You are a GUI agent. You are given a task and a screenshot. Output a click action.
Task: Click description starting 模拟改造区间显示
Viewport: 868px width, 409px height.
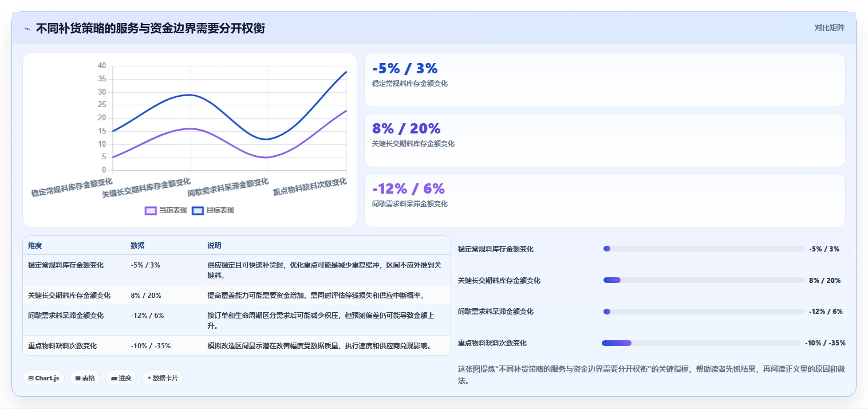pyautogui.click(x=320, y=346)
